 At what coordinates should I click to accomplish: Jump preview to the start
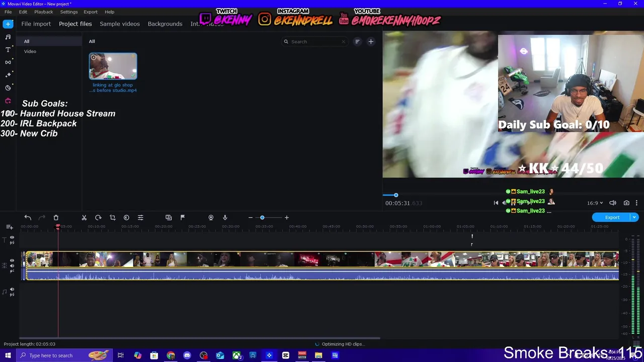click(496, 203)
